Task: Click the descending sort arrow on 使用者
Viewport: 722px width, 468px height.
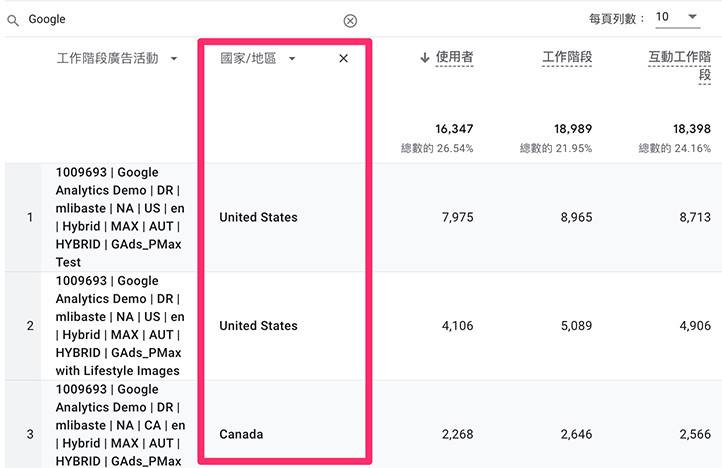Action: [x=425, y=58]
